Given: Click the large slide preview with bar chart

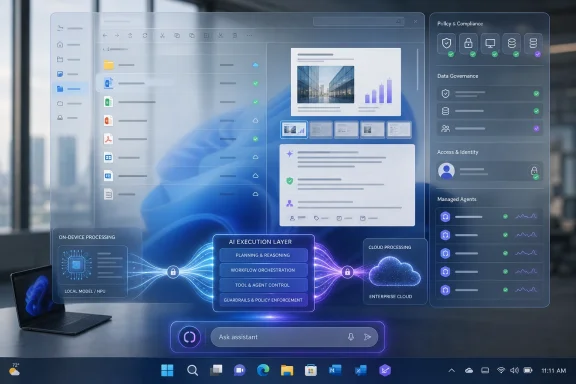Looking at the screenshot, I should tap(346, 82).
